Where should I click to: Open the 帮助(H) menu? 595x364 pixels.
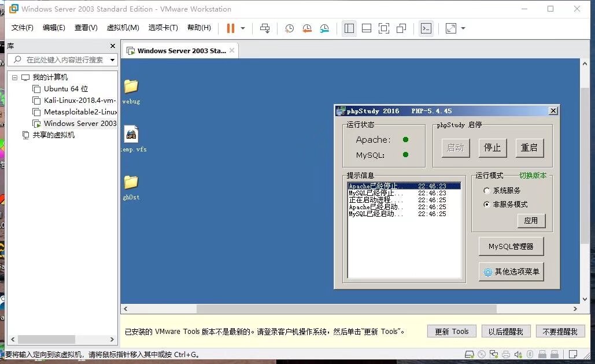click(199, 28)
